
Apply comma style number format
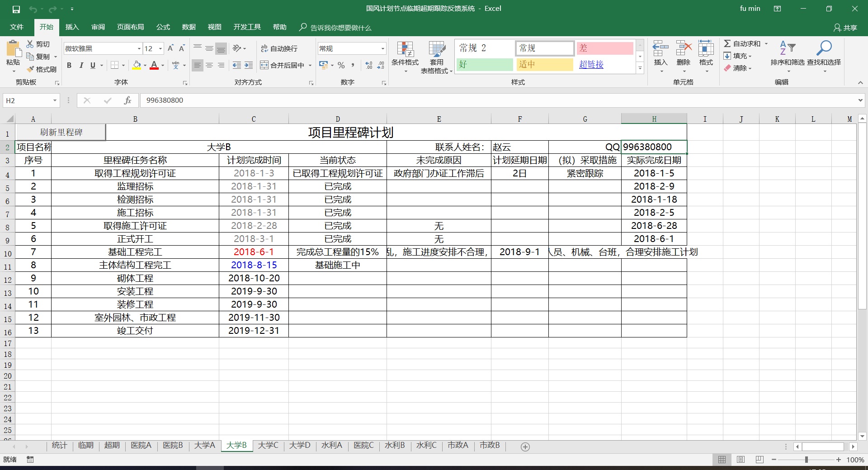point(353,65)
